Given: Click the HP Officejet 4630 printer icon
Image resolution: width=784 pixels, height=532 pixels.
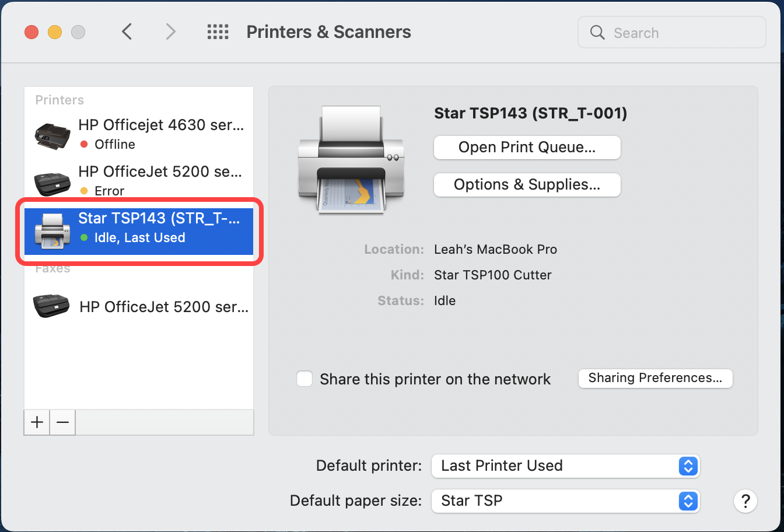Looking at the screenshot, I should click(52, 135).
